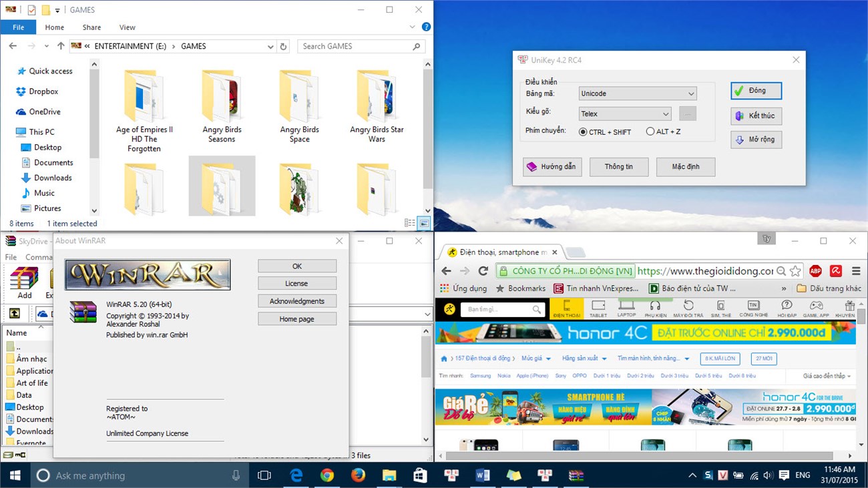868x488 pixels.
Task: Open the Adblock Plus extension icon
Action: pyautogui.click(x=815, y=271)
